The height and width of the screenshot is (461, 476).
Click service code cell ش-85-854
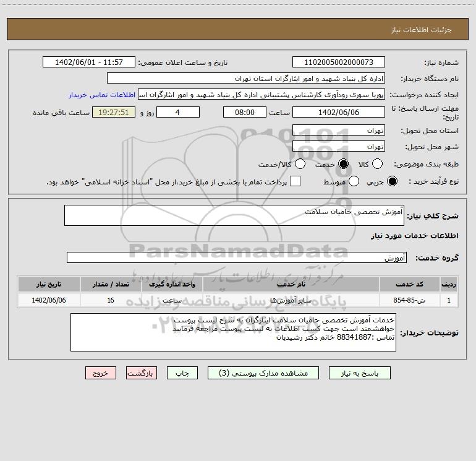coord(409,300)
